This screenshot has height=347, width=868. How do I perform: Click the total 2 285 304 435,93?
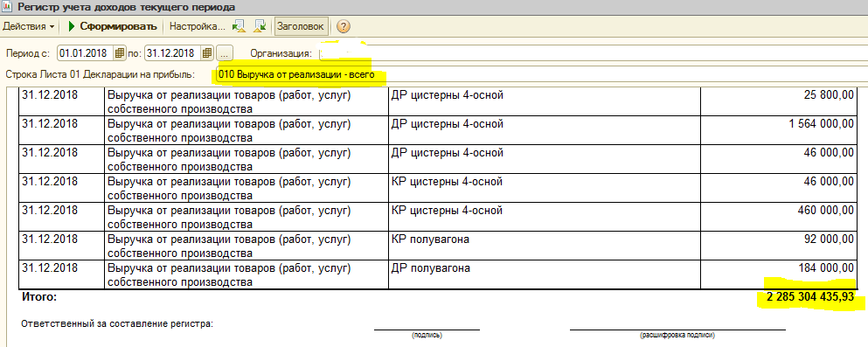pos(810,297)
